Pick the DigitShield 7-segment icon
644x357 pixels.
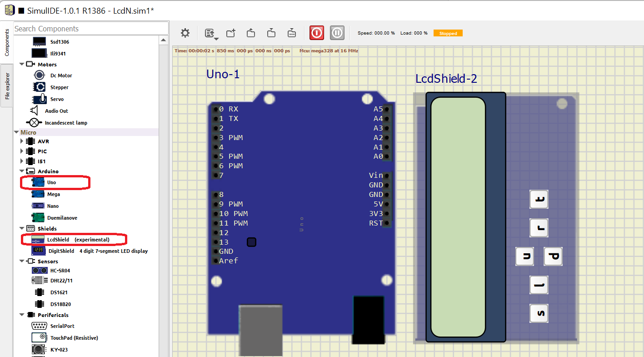click(x=38, y=251)
